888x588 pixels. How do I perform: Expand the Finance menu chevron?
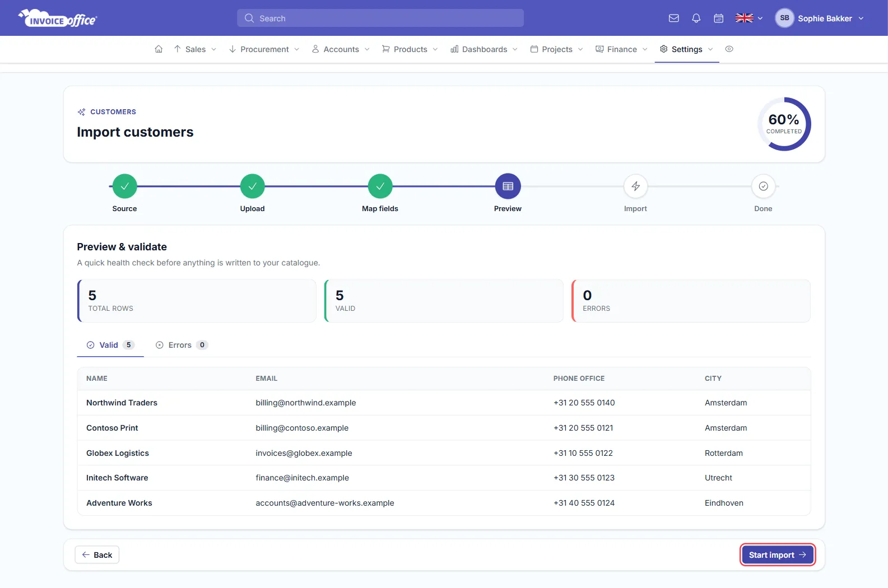[x=645, y=49]
